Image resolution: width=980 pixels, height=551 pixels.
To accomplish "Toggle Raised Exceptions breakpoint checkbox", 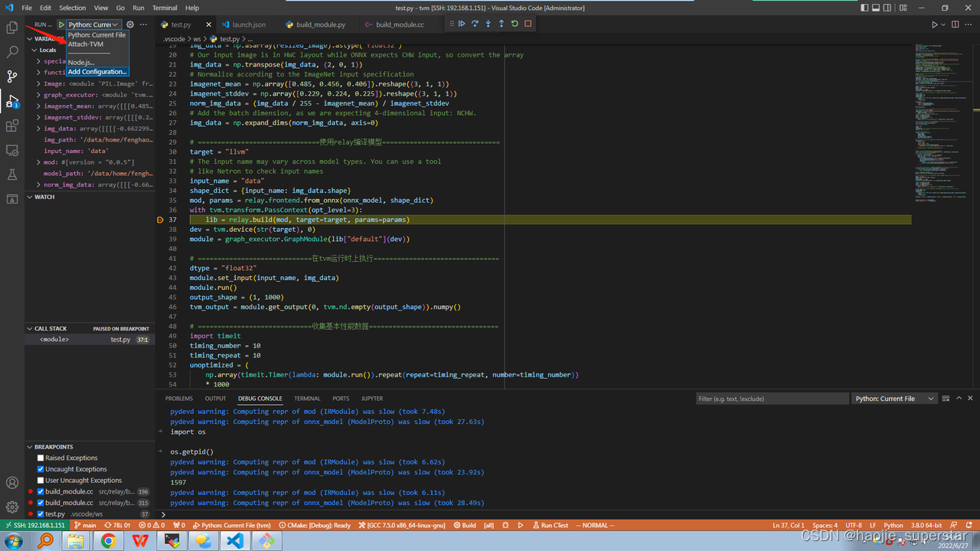I will pyautogui.click(x=41, y=458).
